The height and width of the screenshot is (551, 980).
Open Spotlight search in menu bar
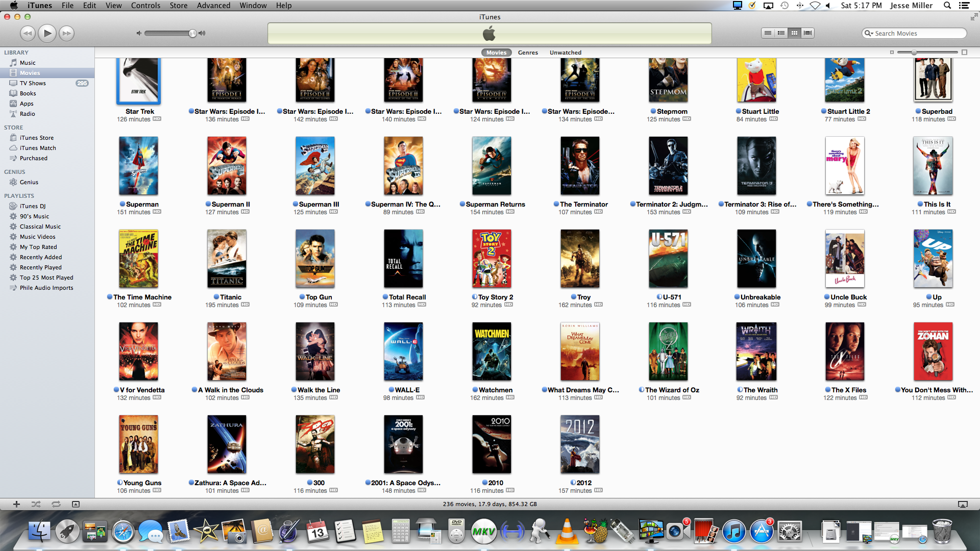click(947, 6)
